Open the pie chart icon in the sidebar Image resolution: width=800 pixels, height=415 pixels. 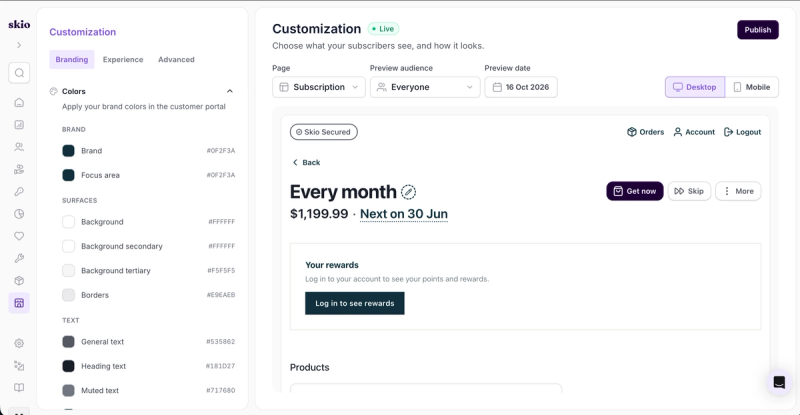coord(19,214)
